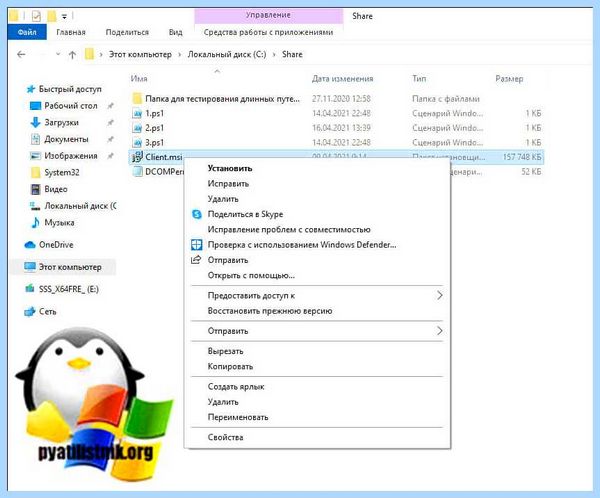
Task: Select the Client.msi file name
Action: pos(163,157)
